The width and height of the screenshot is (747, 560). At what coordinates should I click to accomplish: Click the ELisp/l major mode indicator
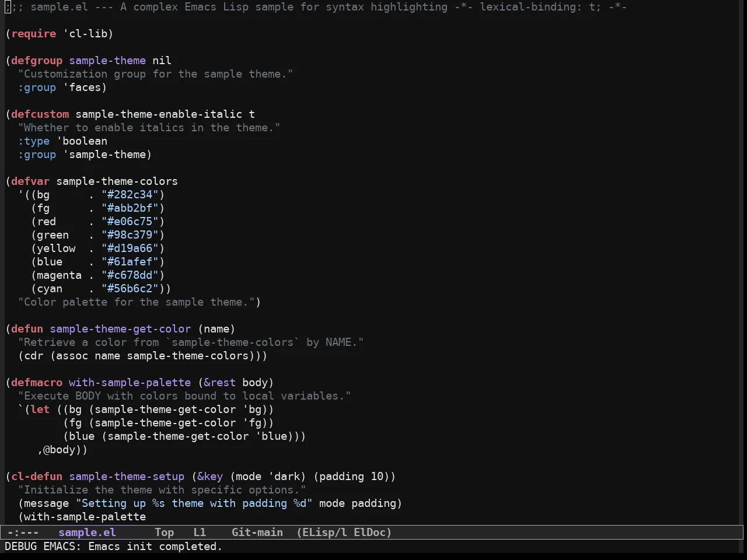tap(322, 532)
